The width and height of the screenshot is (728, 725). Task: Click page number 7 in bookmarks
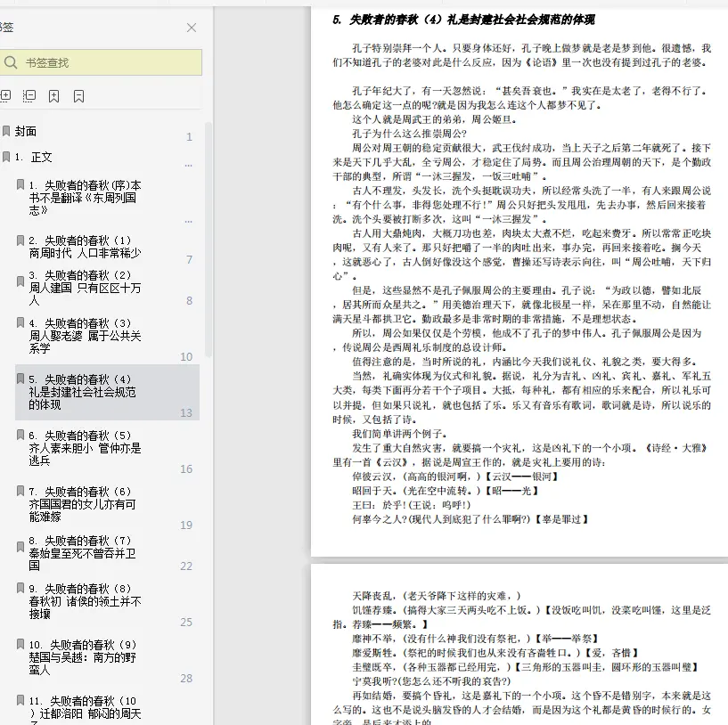[x=190, y=260]
